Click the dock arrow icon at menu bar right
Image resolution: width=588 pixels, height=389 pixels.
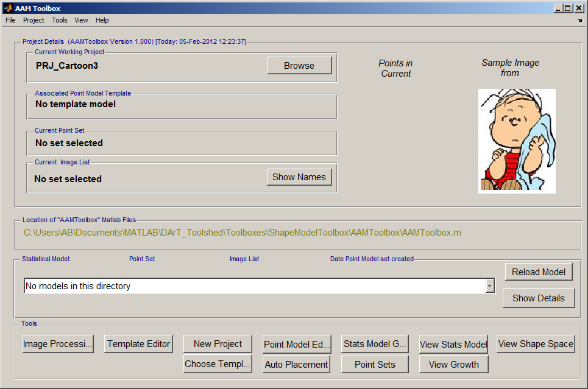pos(579,20)
